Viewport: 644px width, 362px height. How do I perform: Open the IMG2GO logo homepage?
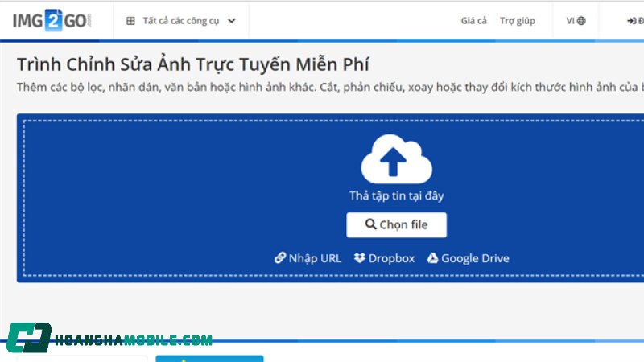click(x=52, y=21)
